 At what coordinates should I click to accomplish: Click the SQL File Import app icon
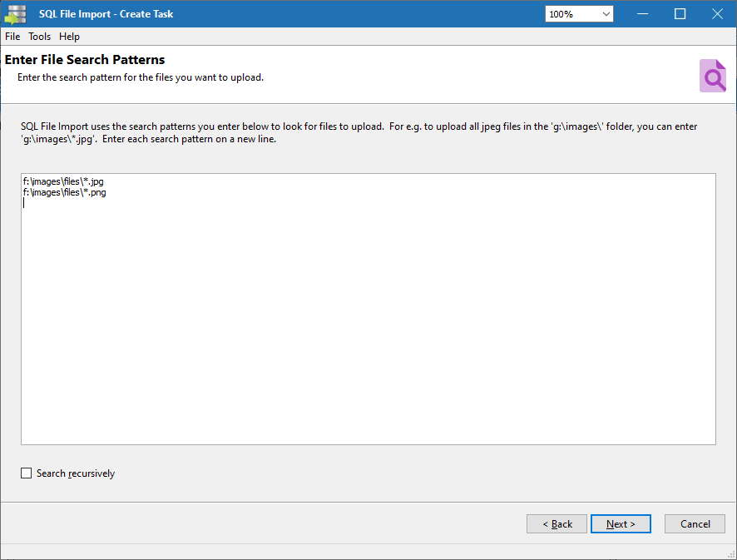(16, 14)
